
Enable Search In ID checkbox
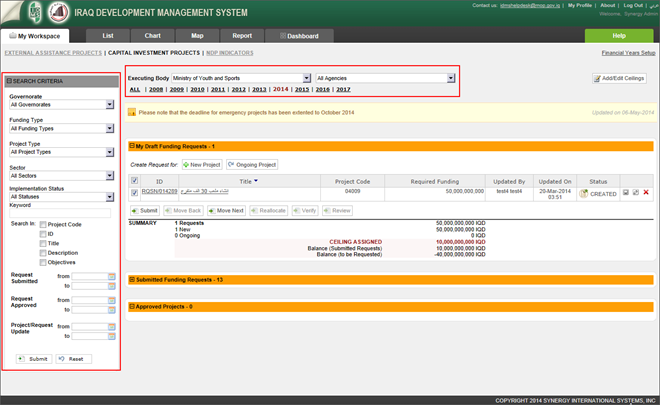click(x=43, y=234)
